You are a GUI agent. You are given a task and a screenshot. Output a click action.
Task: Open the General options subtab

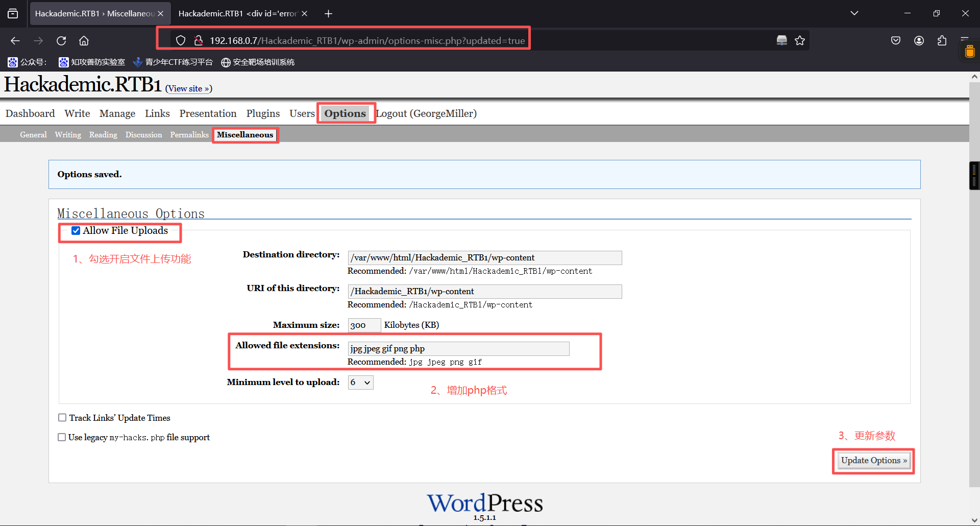33,135
